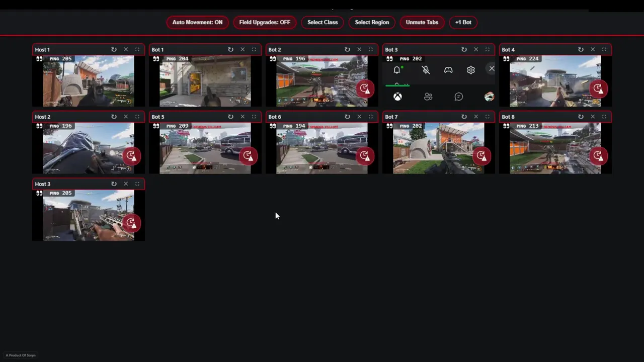Image resolution: width=644 pixels, height=362 pixels.
Task: Open the Select Region menu
Action: click(x=372, y=22)
